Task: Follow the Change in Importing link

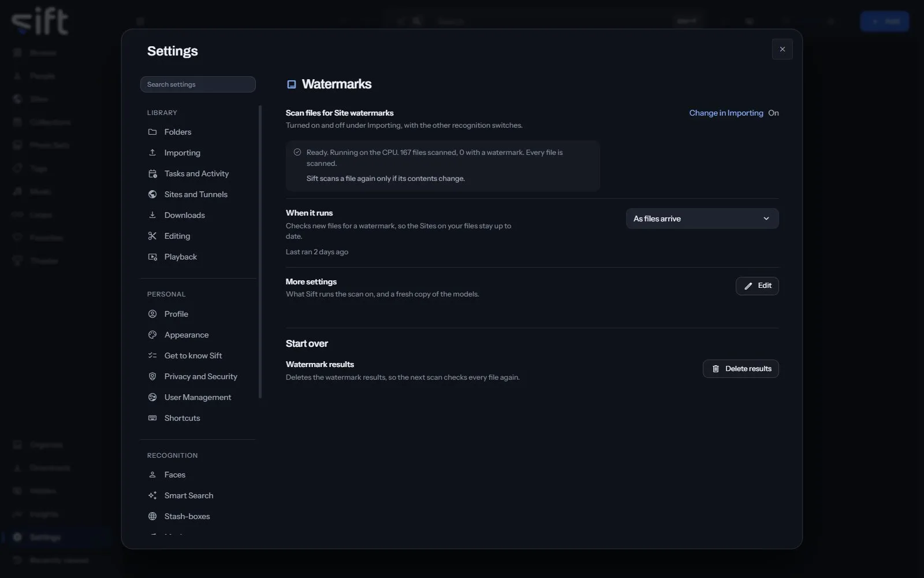Action: coord(726,113)
